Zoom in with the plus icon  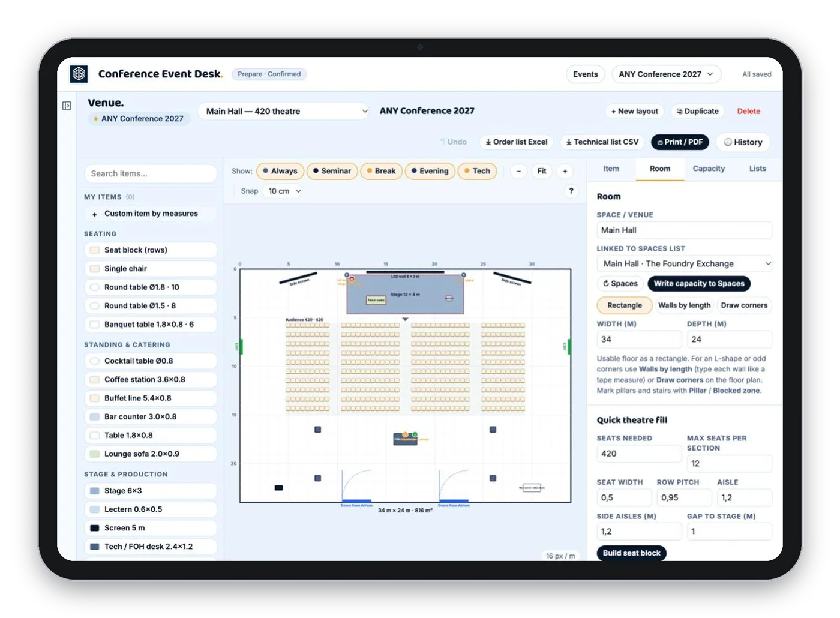565,171
